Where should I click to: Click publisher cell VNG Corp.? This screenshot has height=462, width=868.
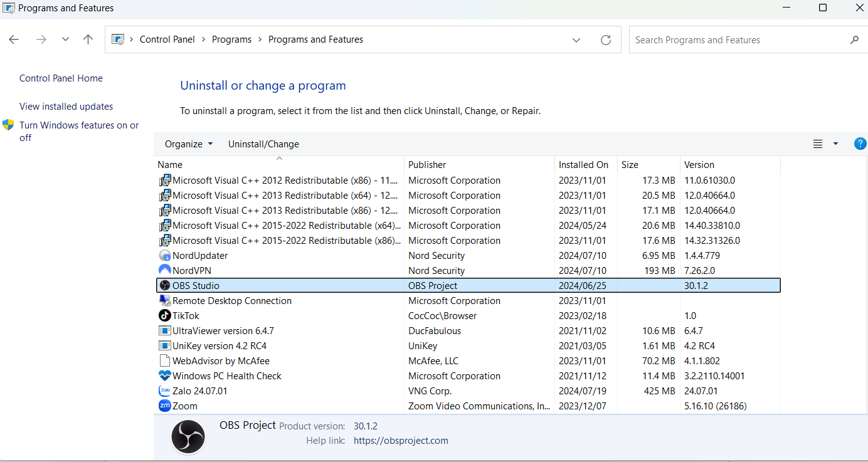click(430, 391)
